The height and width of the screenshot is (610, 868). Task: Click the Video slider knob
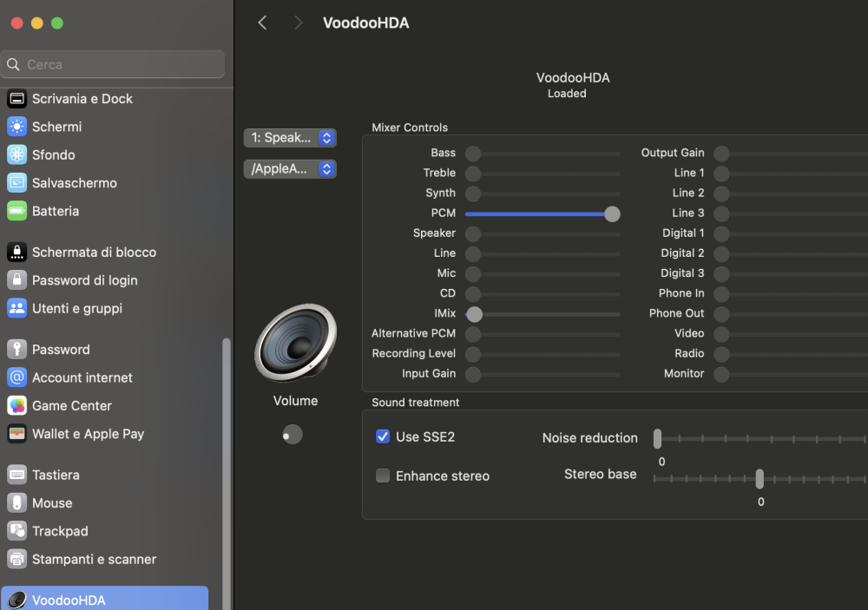(721, 334)
